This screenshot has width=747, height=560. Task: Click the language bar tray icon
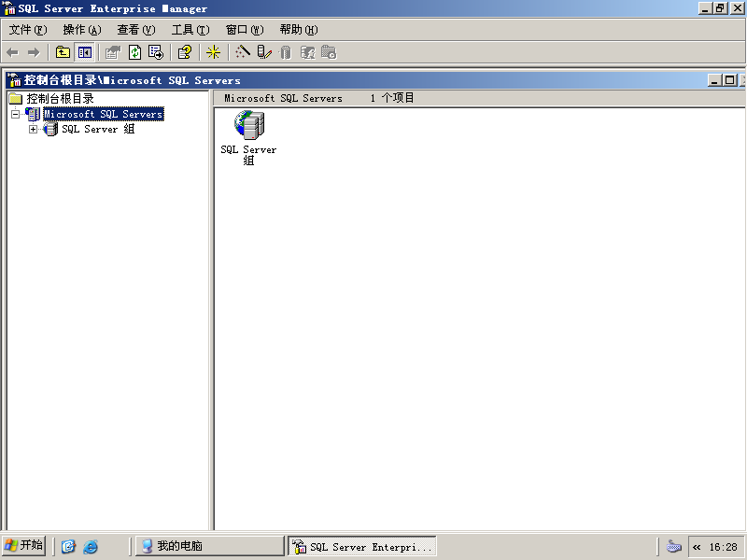(x=673, y=546)
